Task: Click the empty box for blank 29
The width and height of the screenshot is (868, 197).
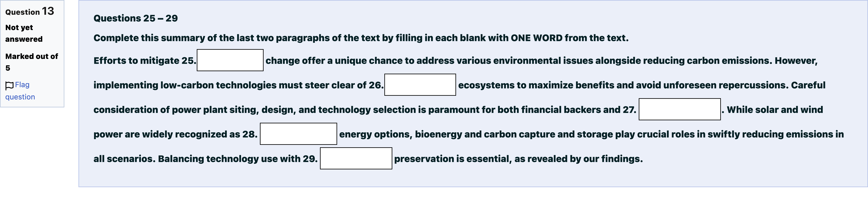Action: click(x=356, y=158)
